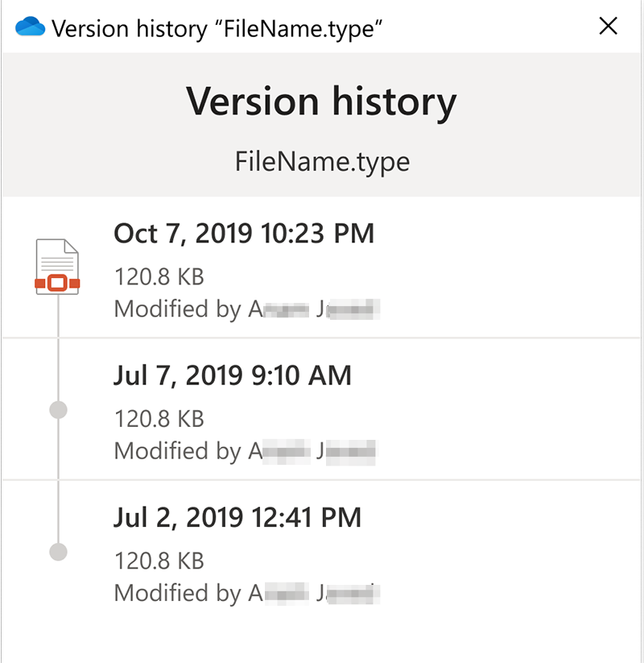Click the large Version history heading
Screen dimensions: 644x663
[x=322, y=102]
